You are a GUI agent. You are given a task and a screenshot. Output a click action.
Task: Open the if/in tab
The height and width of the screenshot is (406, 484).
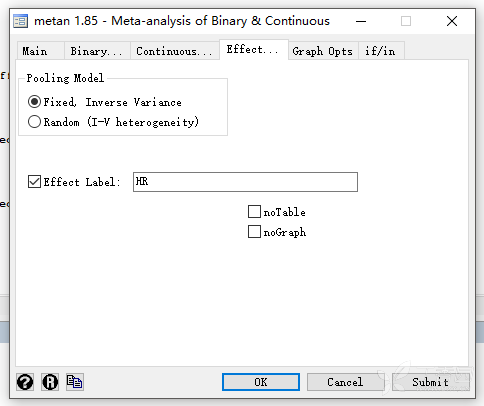point(381,51)
